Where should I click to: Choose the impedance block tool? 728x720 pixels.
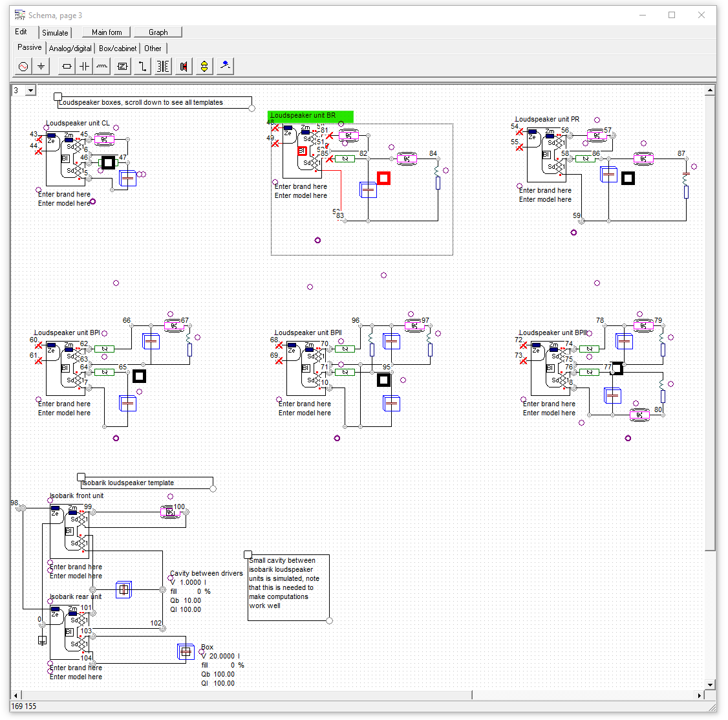point(122,65)
